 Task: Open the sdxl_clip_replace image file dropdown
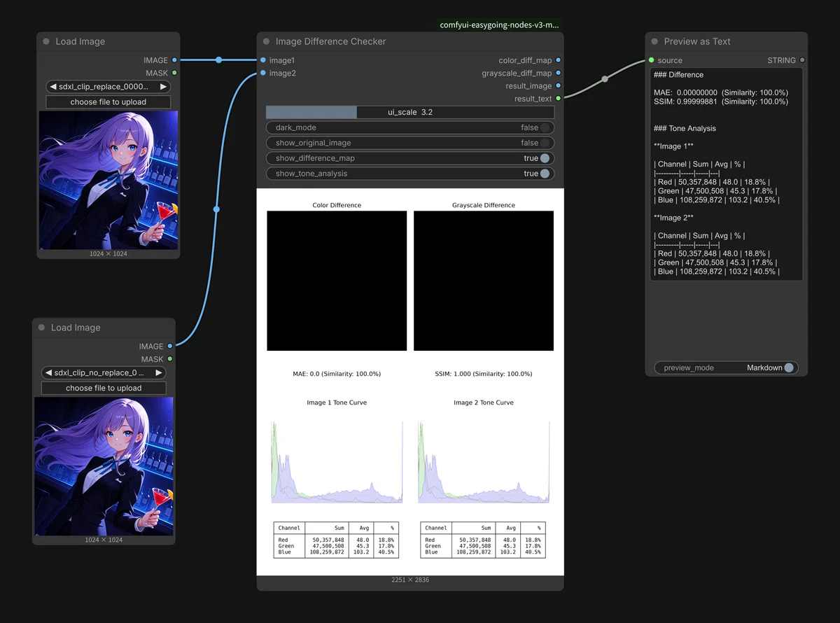(x=108, y=87)
